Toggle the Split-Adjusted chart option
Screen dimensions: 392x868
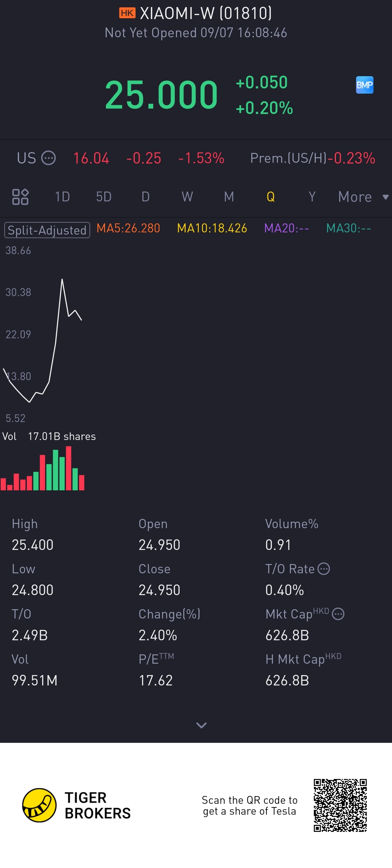[47, 230]
